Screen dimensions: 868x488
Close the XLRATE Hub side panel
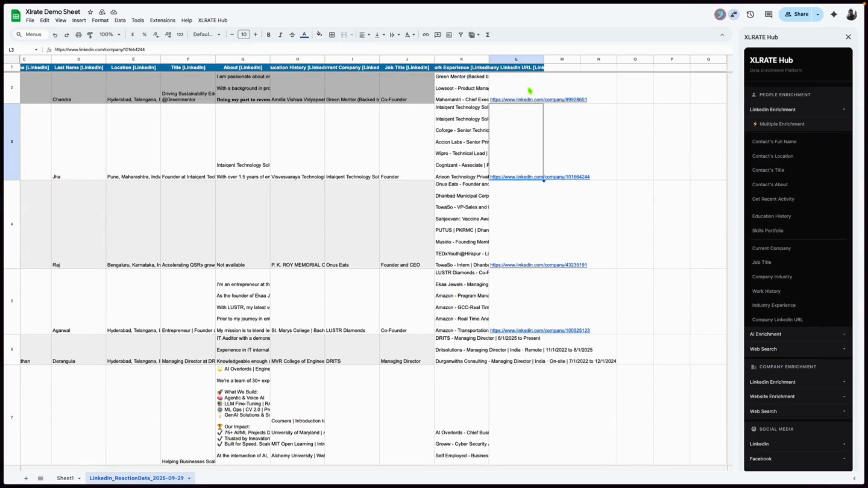tap(849, 37)
